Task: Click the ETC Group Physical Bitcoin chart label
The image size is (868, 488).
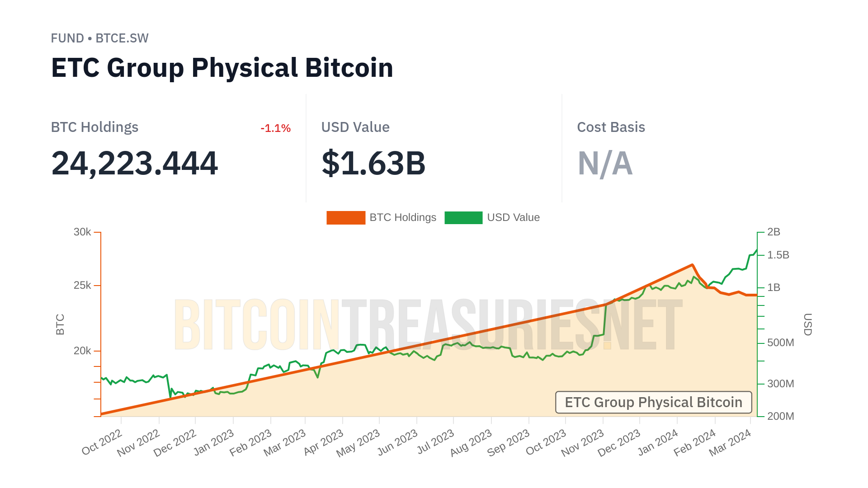Action: coord(653,402)
